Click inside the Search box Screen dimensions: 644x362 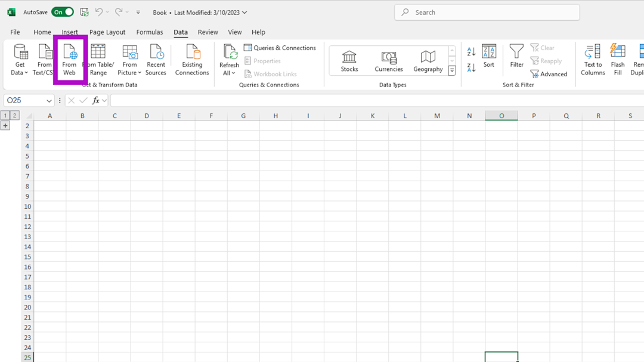pos(487,12)
